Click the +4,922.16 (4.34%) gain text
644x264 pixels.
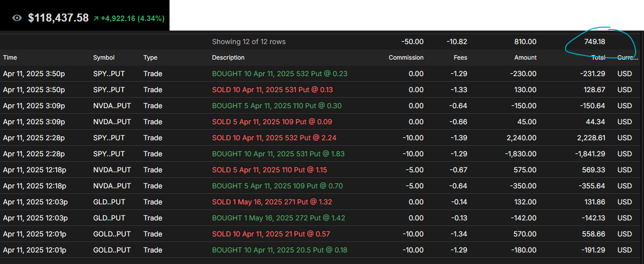coord(132,19)
